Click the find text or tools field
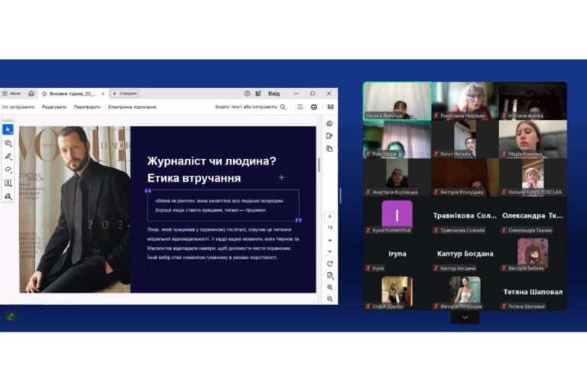Screen dimensions: 587x392 point(250,107)
